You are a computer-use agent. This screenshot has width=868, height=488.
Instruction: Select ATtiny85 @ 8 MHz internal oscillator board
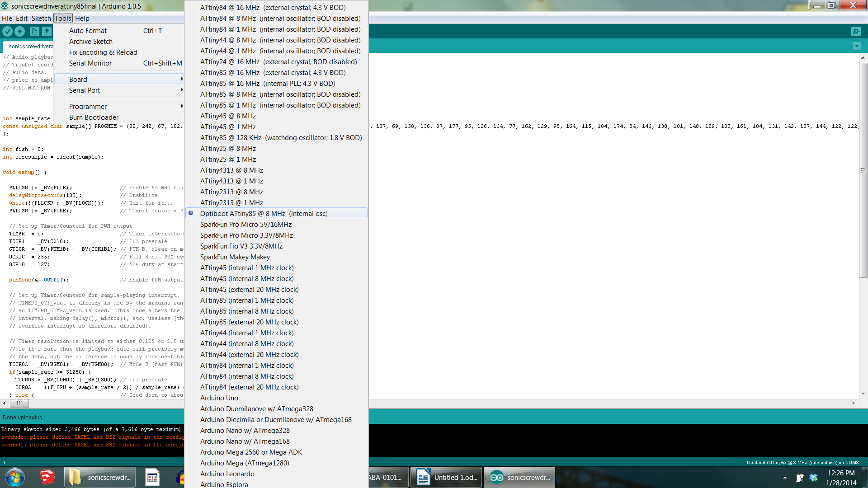[280, 94]
